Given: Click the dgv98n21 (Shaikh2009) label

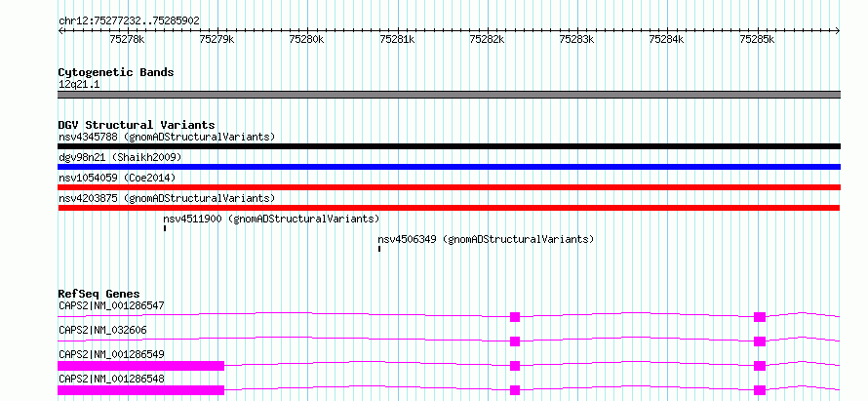Looking at the screenshot, I should [x=120, y=157].
